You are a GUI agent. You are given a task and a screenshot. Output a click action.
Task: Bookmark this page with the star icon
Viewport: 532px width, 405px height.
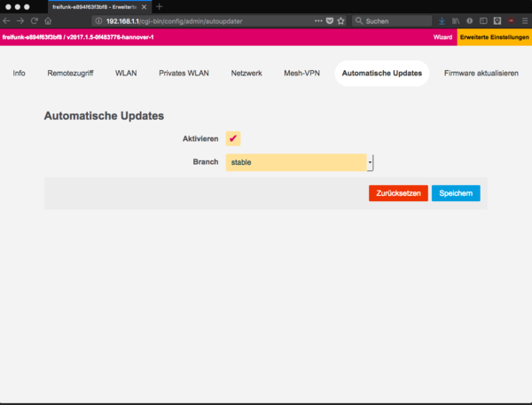click(x=340, y=21)
